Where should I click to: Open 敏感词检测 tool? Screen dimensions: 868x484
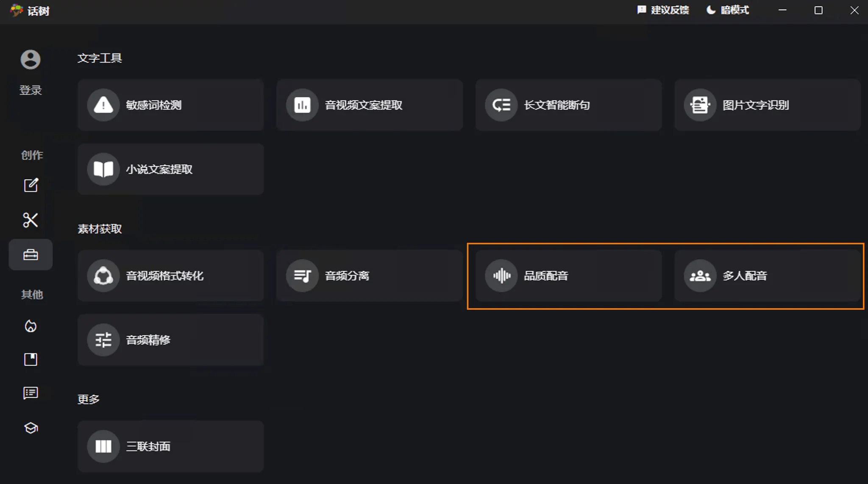(170, 105)
